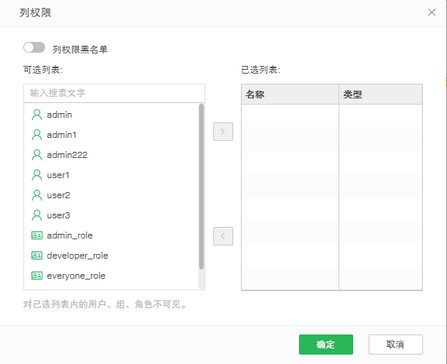447x364 pixels.
Task: Click the user icon next to admin
Action: click(37, 115)
